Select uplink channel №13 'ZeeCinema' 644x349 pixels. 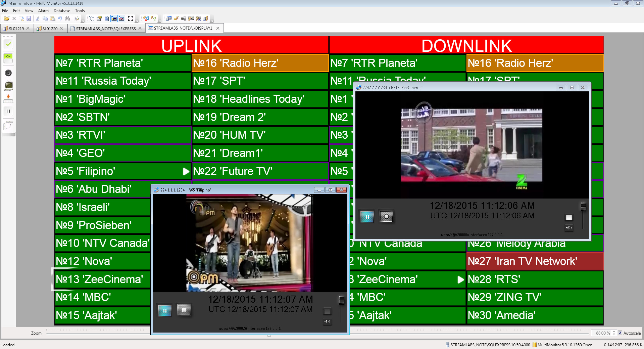pyautogui.click(x=102, y=279)
